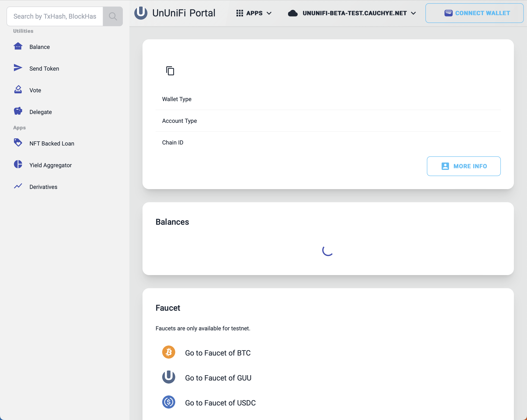This screenshot has height=420, width=527.
Task: Click the USDC faucet icon
Action: tap(169, 402)
